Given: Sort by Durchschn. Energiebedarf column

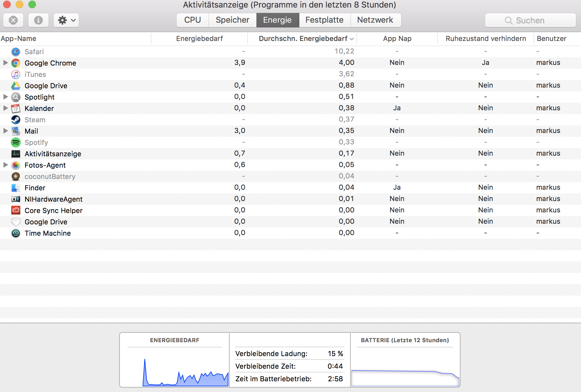Looking at the screenshot, I should pyautogui.click(x=302, y=39).
